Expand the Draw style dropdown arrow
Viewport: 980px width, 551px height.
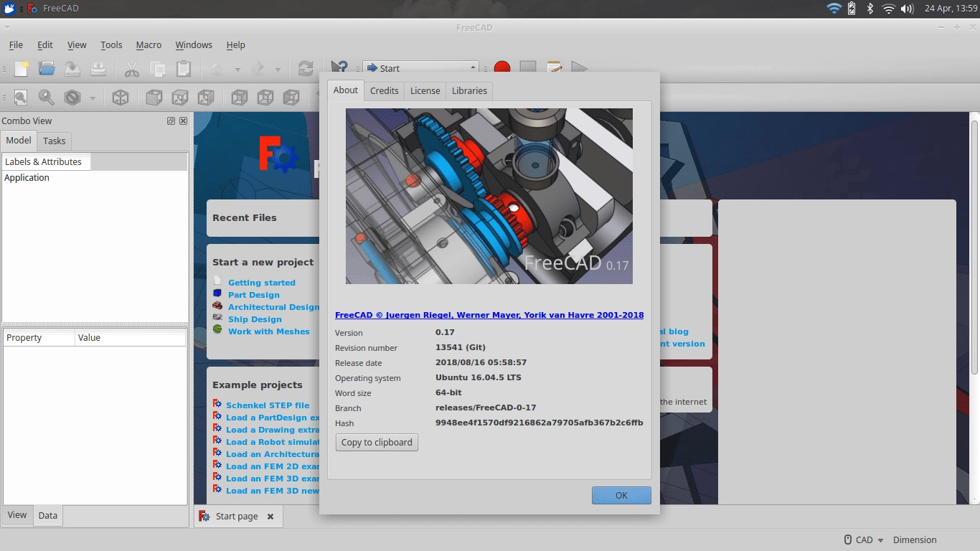(x=93, y=98)
